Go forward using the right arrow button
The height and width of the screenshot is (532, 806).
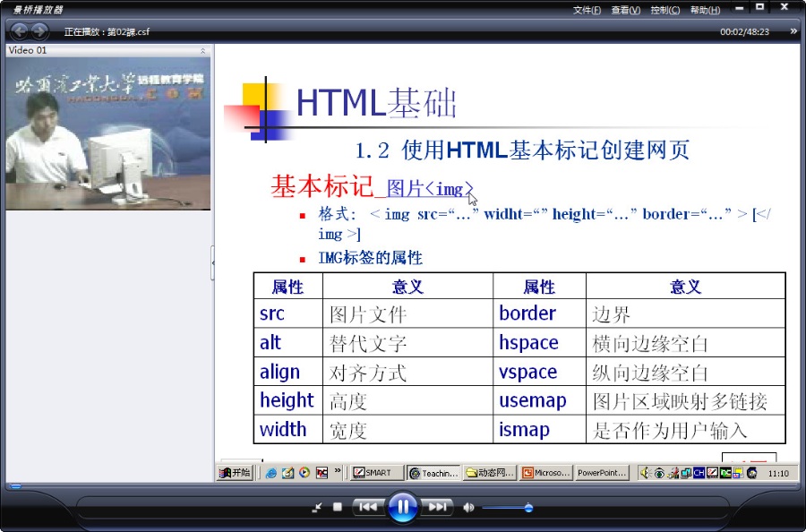click(39, 31)
